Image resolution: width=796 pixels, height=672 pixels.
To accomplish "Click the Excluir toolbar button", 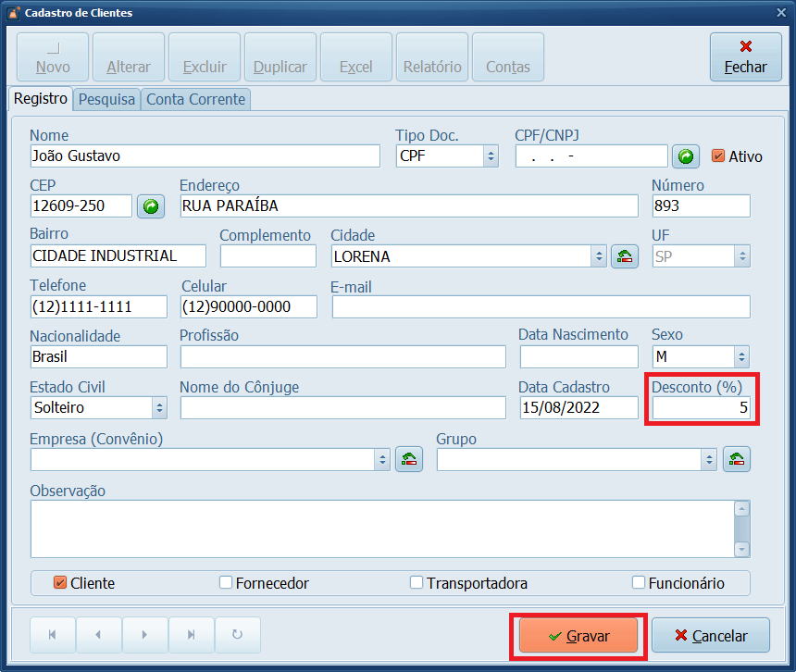I will [x=205, y=56].
